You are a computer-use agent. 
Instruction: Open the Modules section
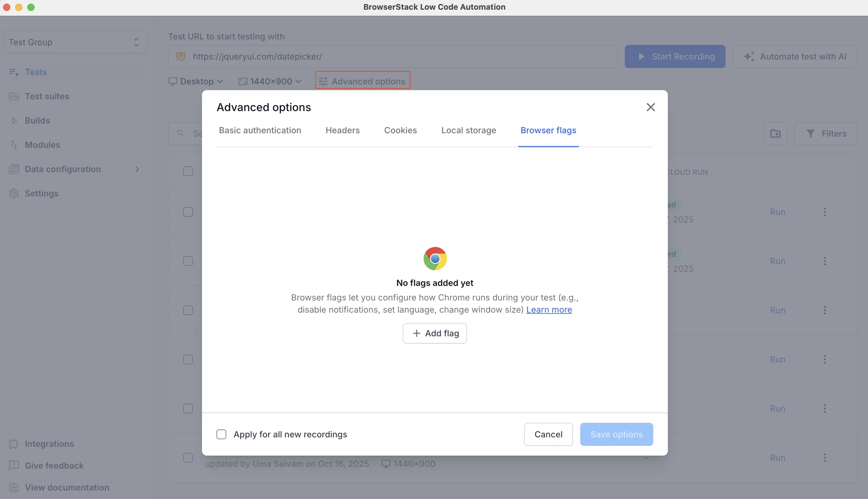[42, 144]
